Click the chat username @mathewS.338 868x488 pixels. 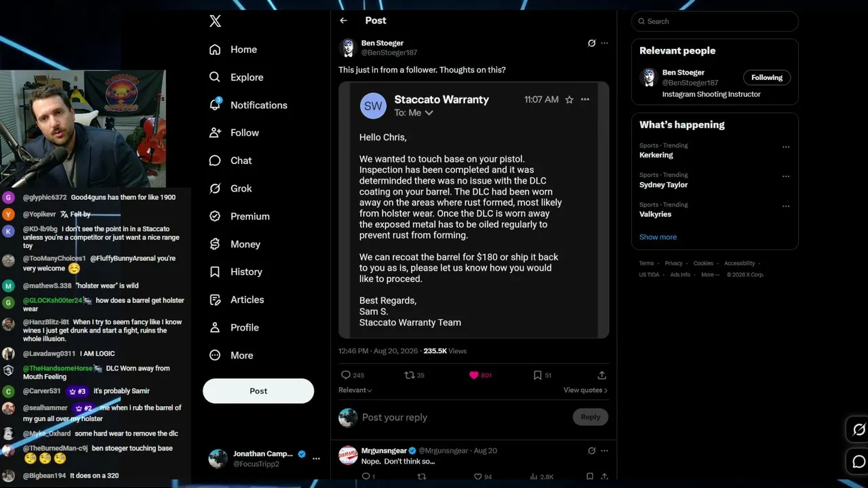(x=47, y=286)
